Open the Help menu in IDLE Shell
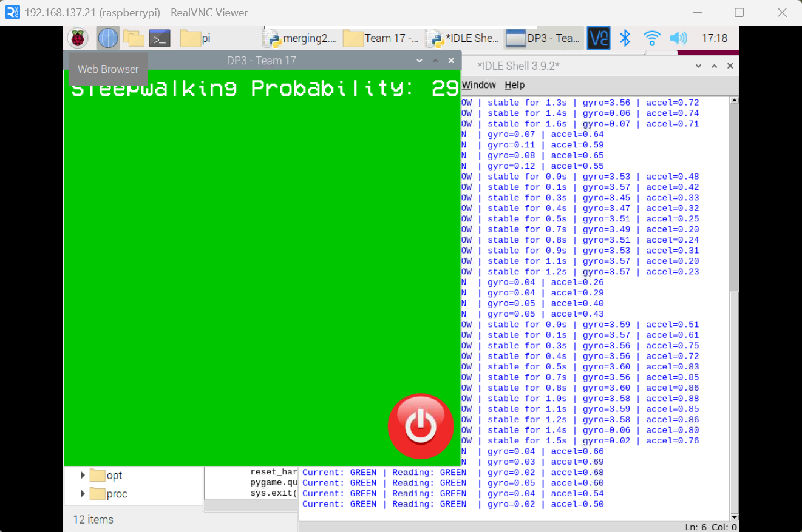 pos(514,85)
